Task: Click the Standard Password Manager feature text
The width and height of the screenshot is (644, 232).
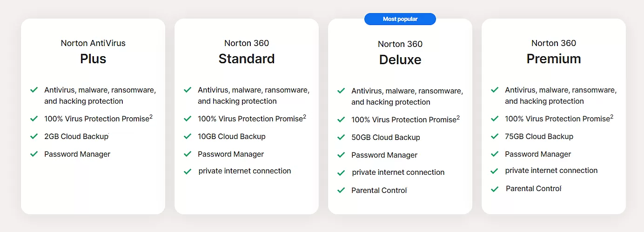Action: point(231,154)
